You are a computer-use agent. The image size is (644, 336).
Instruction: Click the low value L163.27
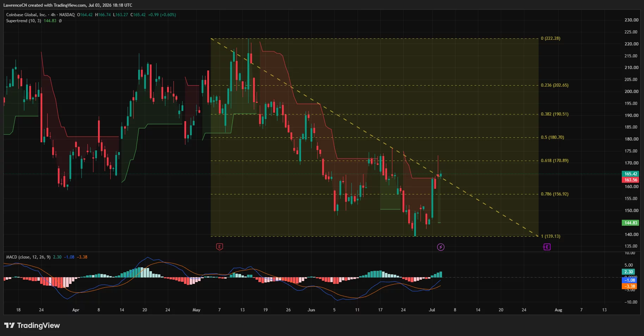pos(121,15)
